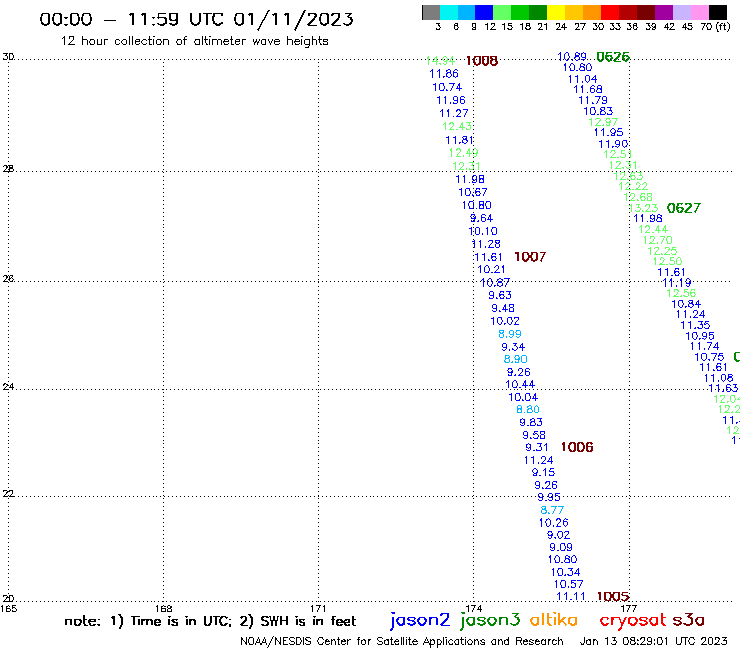Click the light-blue value 8.90
Screen dimensions: 740x650
pos(516,359)
